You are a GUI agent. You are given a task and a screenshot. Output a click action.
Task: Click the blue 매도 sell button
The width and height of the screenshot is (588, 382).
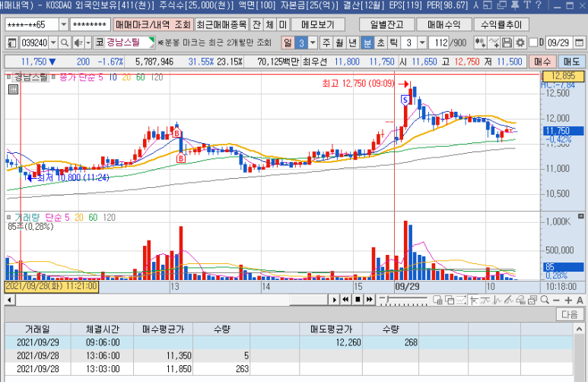pyautogui.click(x=571, y=62)
